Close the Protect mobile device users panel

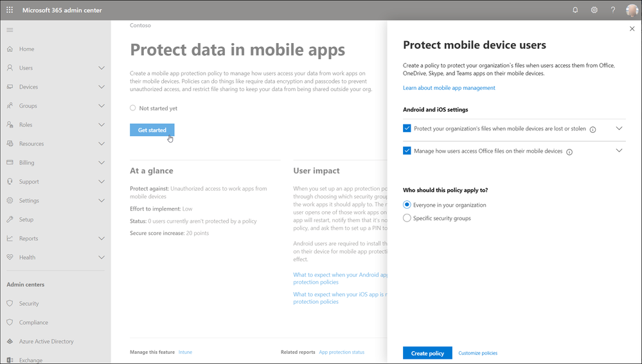point(632,29)
